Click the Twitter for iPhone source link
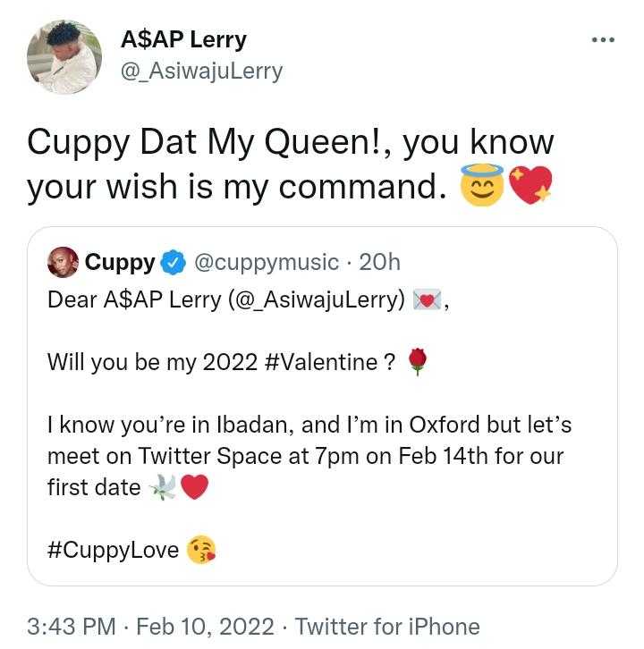644x649 pixels. click(x=387, y=627)
